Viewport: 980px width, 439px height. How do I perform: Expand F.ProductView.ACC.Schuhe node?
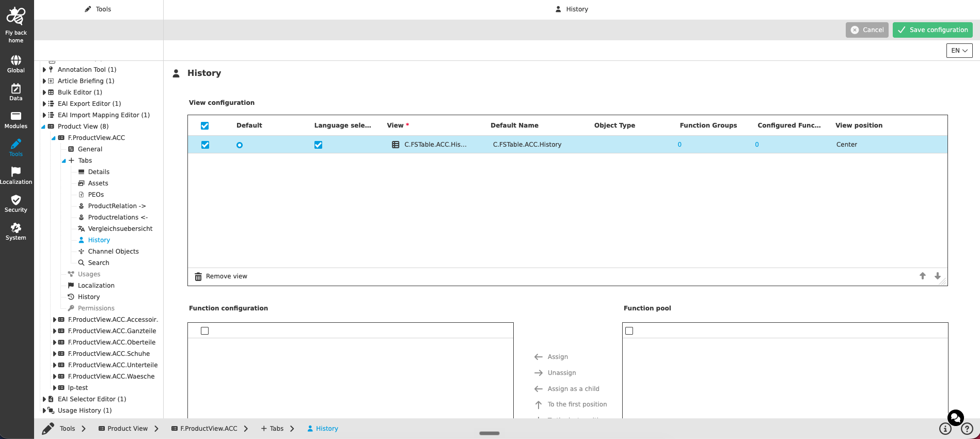click(55, 354)
